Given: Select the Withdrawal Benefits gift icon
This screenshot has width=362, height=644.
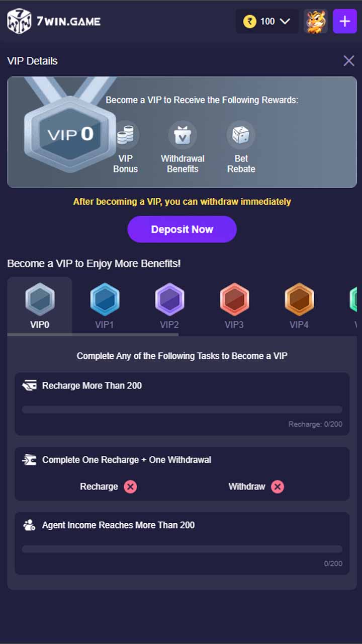Looking at the screenshot, I should click(183, 135).
